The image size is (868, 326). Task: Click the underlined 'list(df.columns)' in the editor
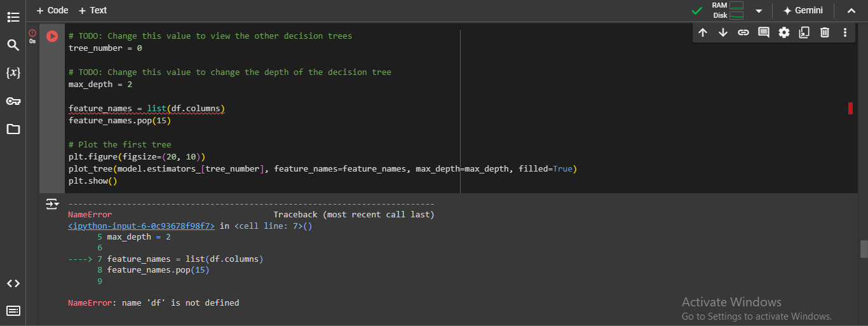click(x=186, y=108)
